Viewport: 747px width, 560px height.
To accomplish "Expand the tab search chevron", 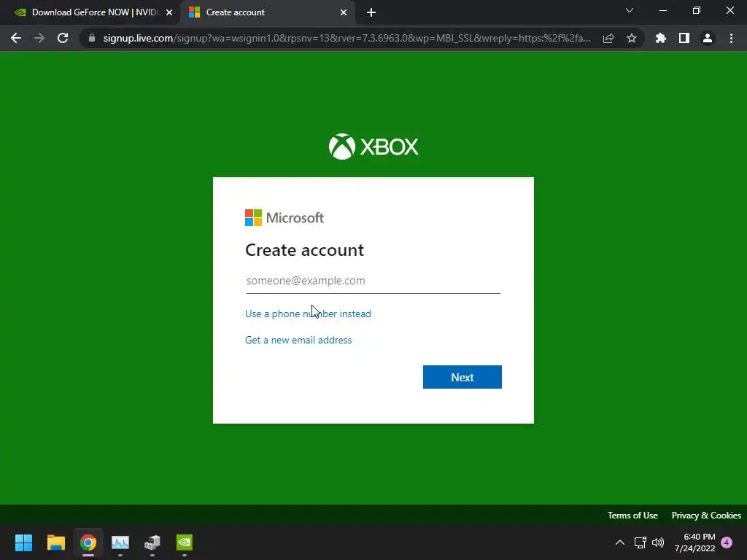I will click(x=630, y=10).
